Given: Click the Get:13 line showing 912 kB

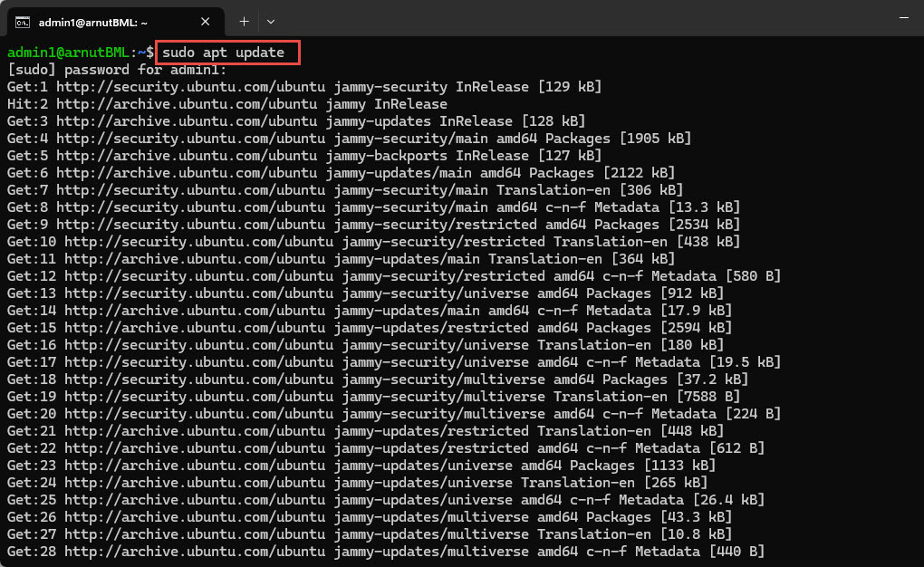Looking at the screenshot, I should 365,293.
